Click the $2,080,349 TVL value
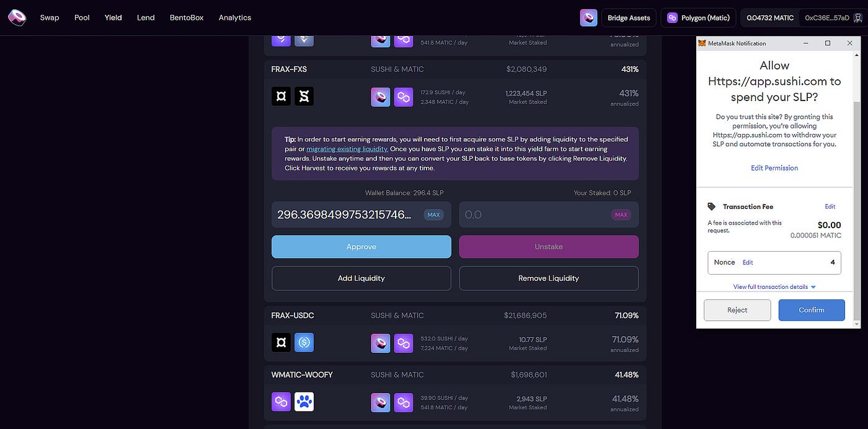Image resolution: width=868 pixels, height=429 pixels. point(526,69)
